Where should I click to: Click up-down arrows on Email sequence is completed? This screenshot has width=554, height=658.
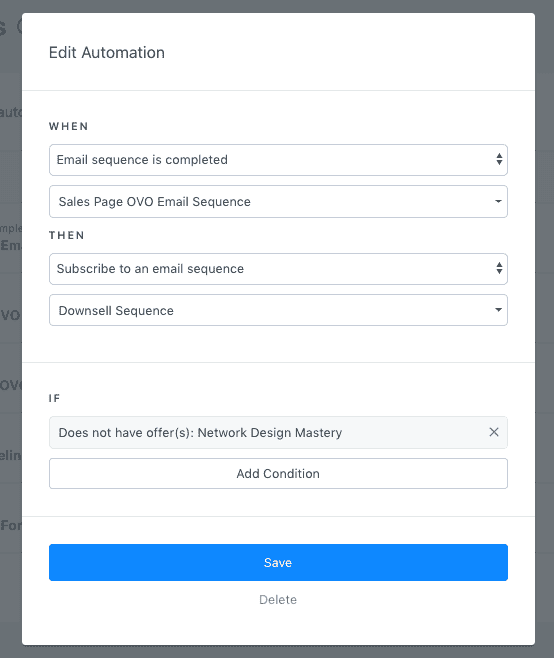pyautogui.click(x=499, y=159)
